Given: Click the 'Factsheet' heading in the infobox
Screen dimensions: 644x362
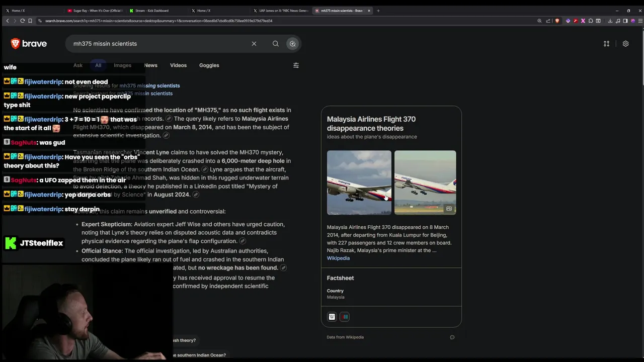Looking at the screenshot, I should pos(340,278).
